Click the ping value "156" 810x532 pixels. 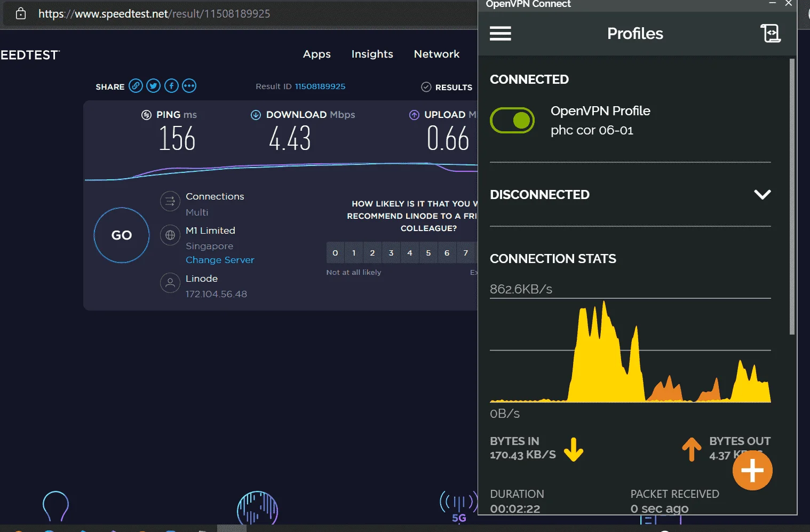[177, 139]
